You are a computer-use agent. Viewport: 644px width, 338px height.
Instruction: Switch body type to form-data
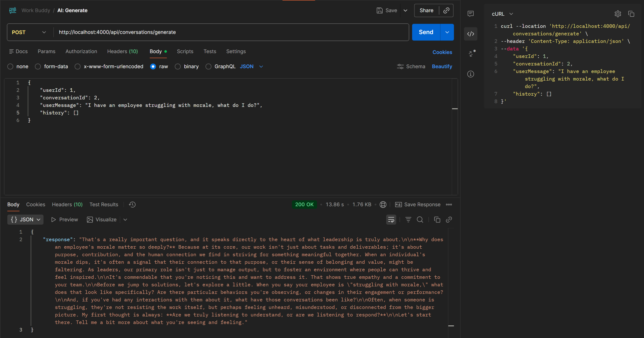coord(38,66)
